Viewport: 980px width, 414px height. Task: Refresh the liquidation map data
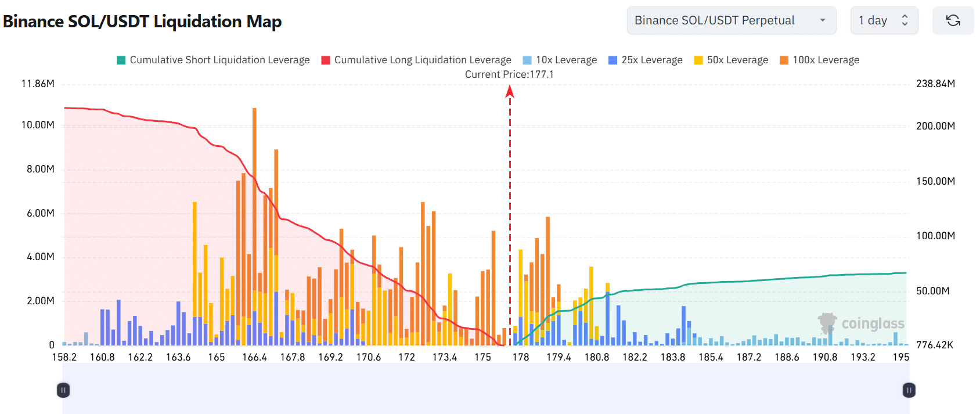pyautogui.click(x=953, y=21)
